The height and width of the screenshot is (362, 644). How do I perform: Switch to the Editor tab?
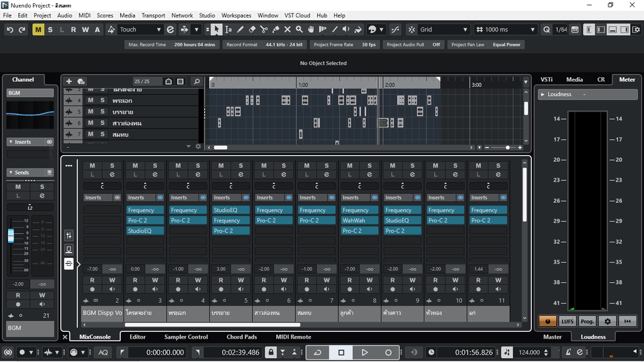(138, 337)
